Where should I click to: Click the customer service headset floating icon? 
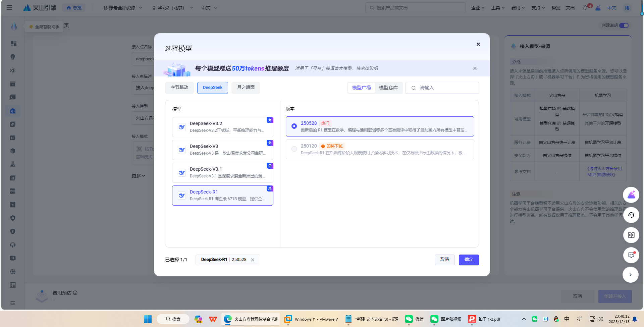click(631, 215)
